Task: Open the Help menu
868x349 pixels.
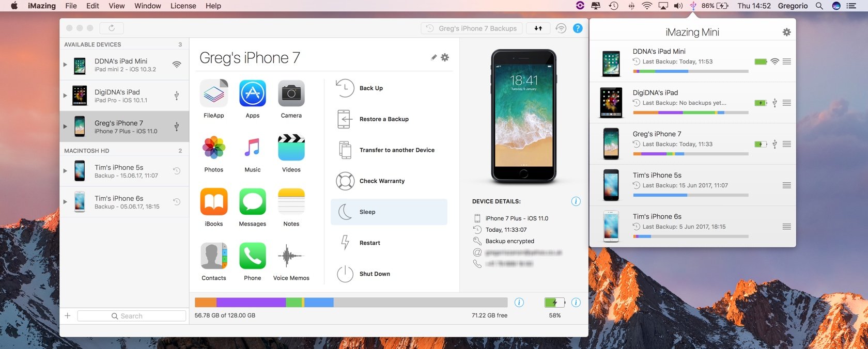Action: pos(213,6)
